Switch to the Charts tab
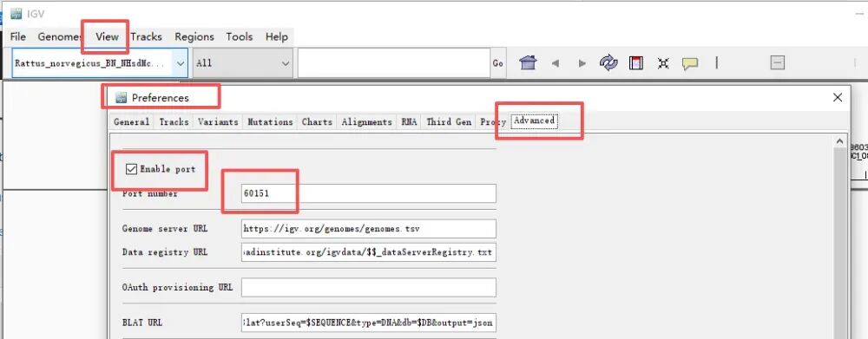 click(317, 122)
